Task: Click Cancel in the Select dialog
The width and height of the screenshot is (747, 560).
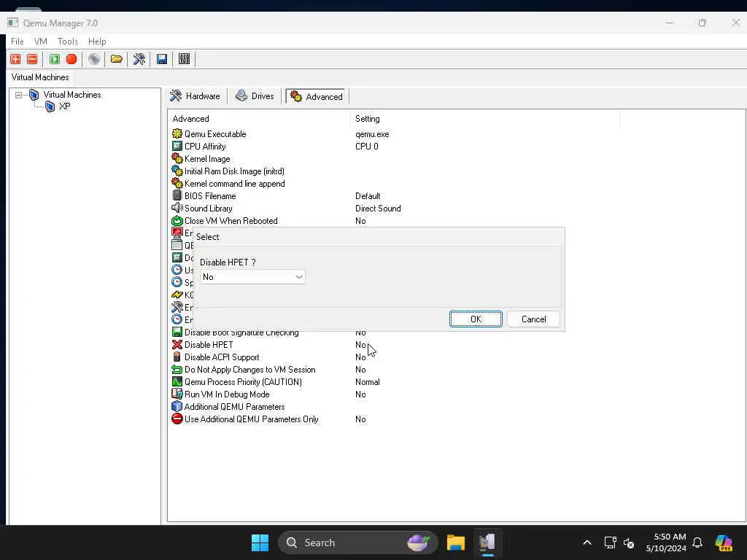Action: pos(533,319)
